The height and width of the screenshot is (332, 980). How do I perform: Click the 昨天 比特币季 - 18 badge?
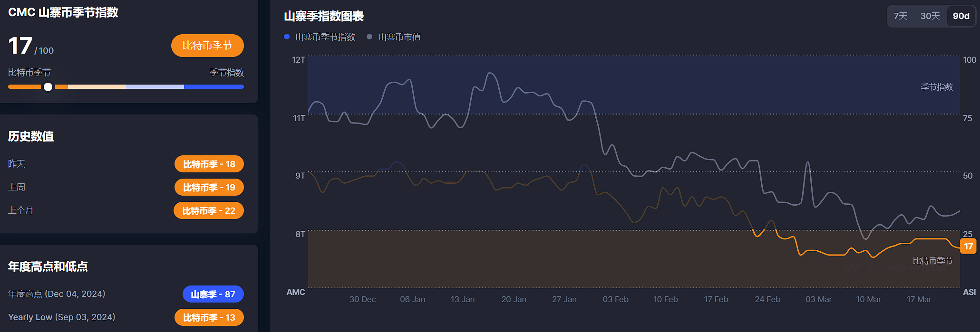tap(209, 164)
